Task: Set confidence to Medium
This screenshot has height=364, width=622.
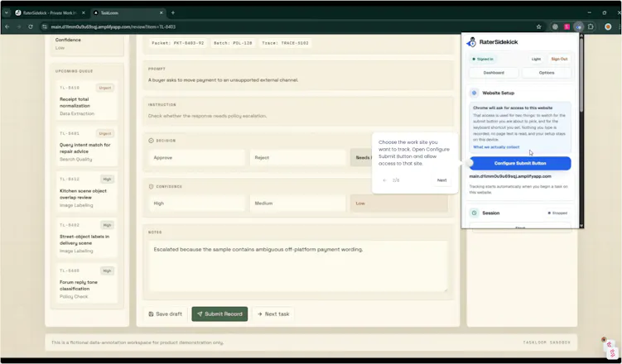Action: [x=298, y=204]
